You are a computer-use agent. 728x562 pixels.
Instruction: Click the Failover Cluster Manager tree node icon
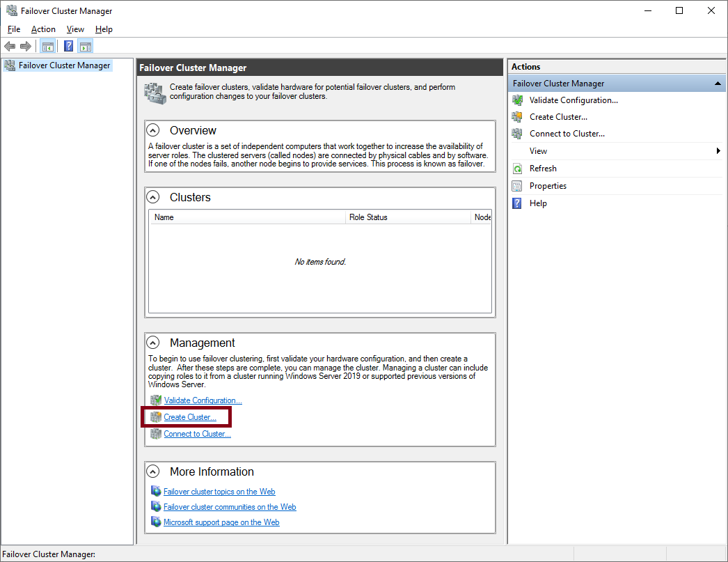pos(10,65)
